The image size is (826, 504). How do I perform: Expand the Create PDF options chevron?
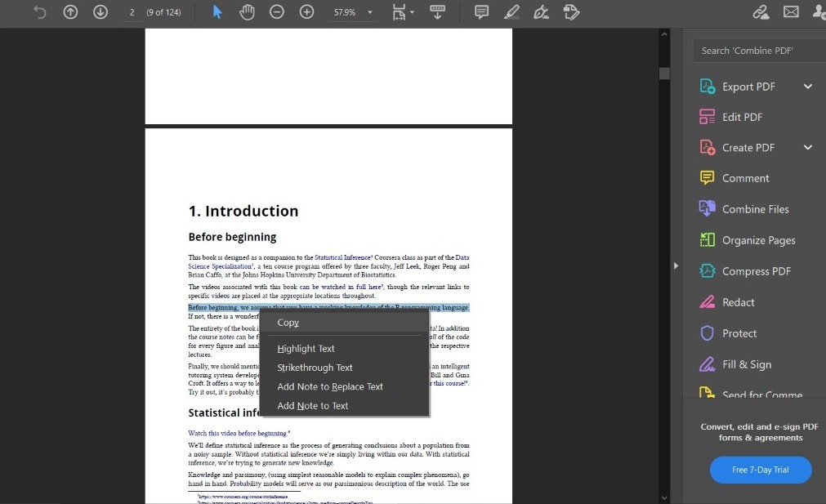pos(808,148)
